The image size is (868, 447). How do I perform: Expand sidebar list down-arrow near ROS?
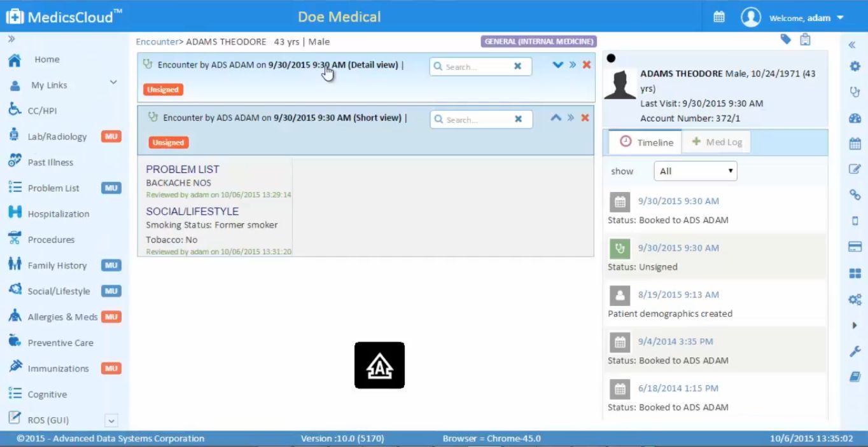coord(111,420)
